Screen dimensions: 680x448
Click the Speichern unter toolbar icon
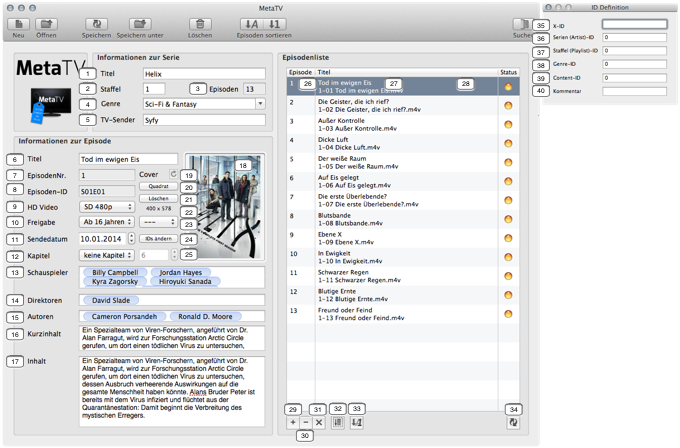pos(138,23)
